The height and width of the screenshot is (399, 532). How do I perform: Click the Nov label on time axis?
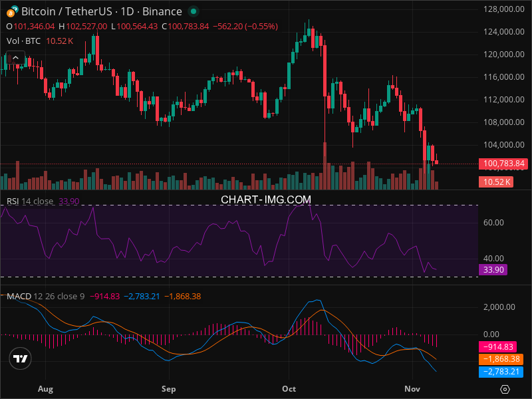[413, 388]
